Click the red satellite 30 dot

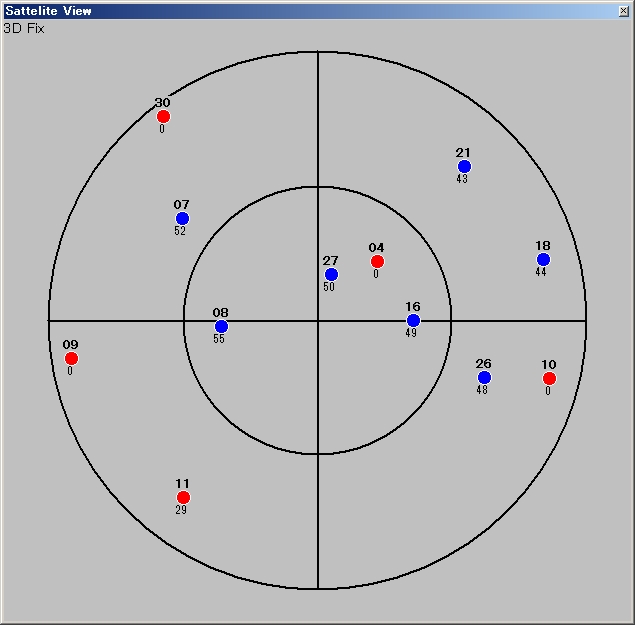click(x=163, y=117)
